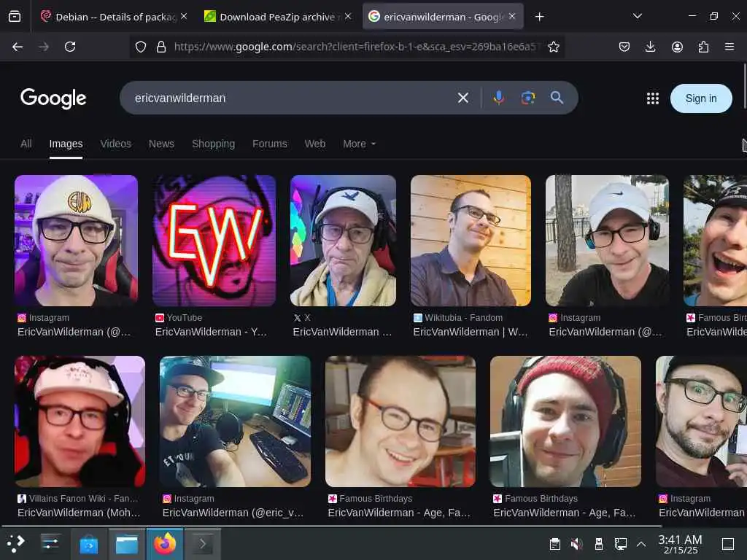The image size is (747, 560).
Task: Open network connections tray icon
Action: pyautogui.click(x=620, y=544)
